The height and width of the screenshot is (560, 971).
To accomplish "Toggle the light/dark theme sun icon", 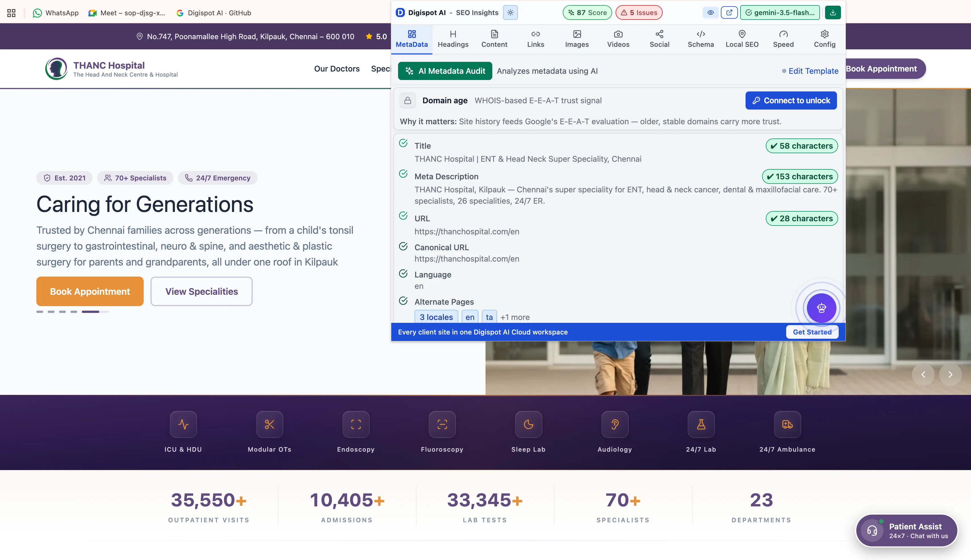I will tap(510, 12).
